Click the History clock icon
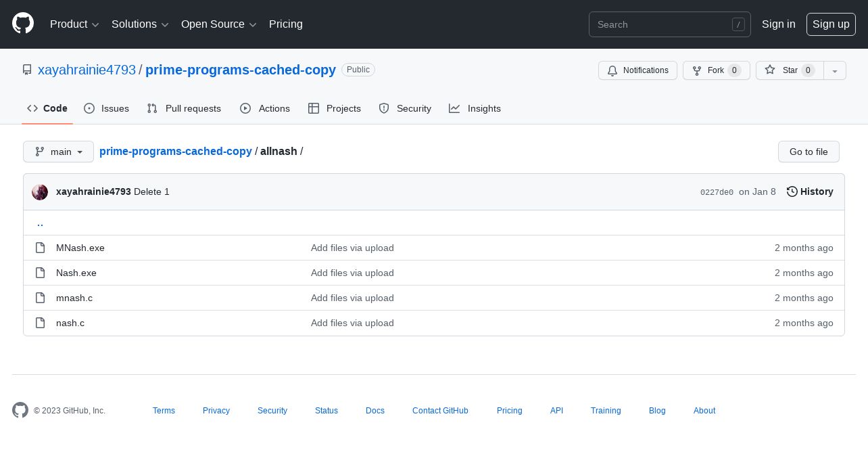Viewport: 868px width, 452px height. tap(792, 191)
